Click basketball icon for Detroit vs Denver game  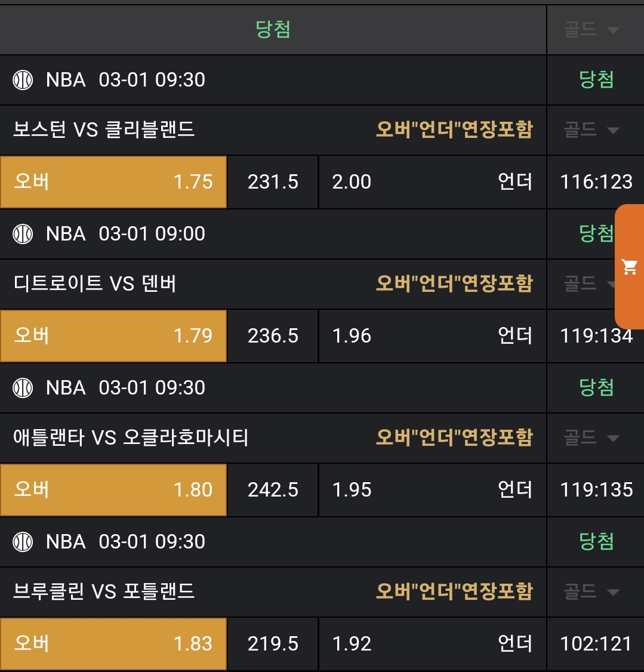[23, 234]
